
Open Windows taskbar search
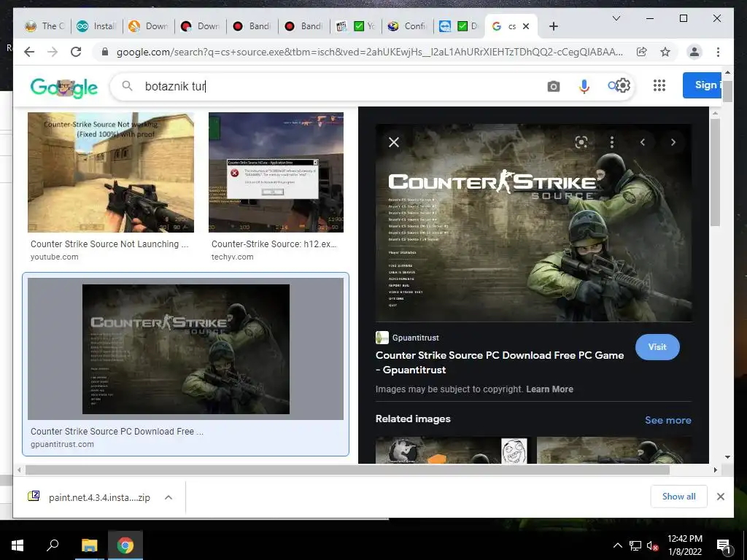53,545
